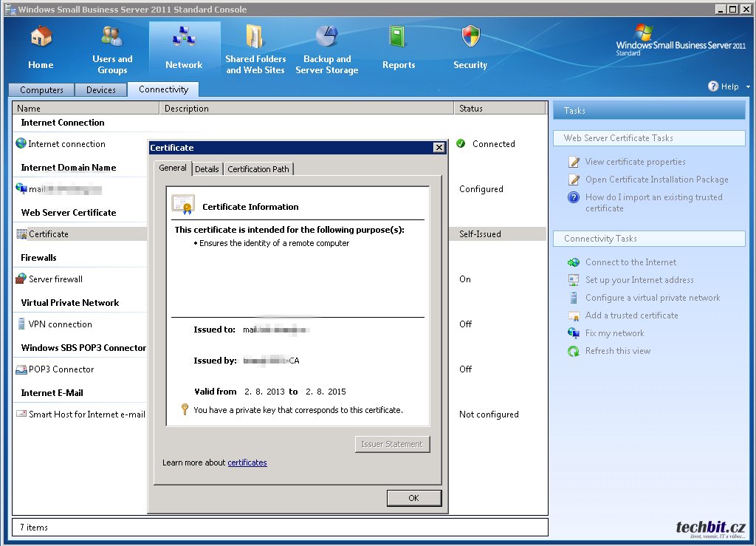756x546 pixels.
Task: Click the Connect to the Internet icon
Action: (574, 262)
